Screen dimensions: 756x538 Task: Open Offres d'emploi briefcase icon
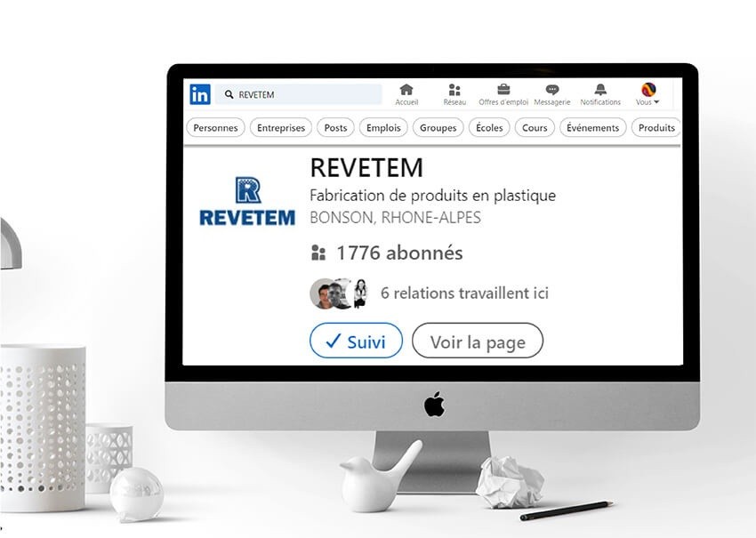coord(503,90)
